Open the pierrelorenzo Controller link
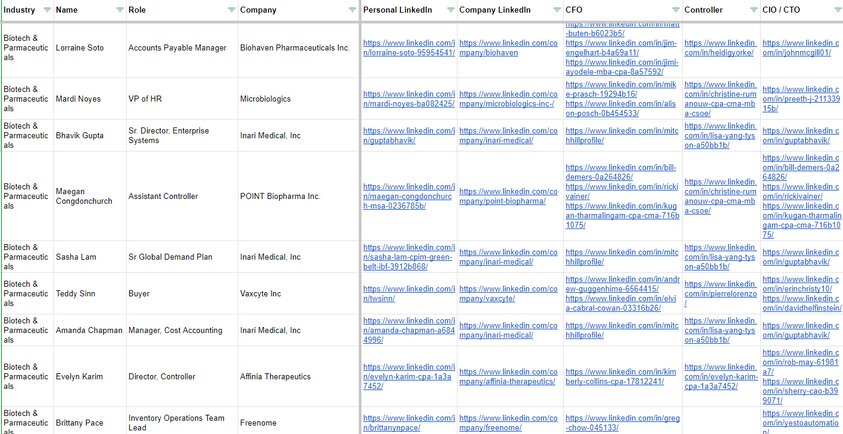Image resolution: width=843 pixels, height=434 pixels. (720, 294)
